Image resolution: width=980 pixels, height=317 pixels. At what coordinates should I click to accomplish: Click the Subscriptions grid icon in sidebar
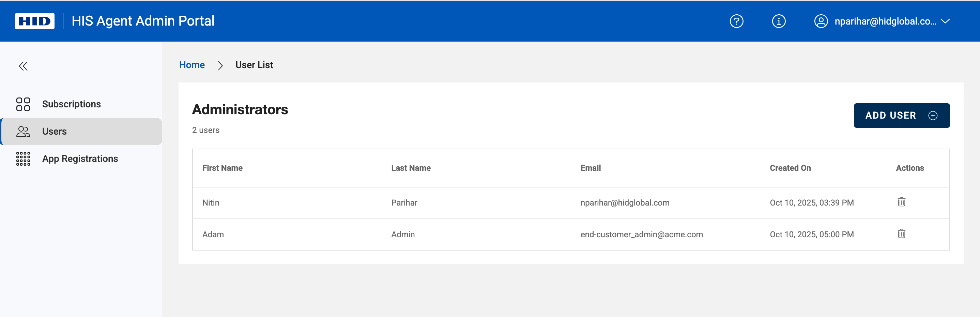[23, 104]
